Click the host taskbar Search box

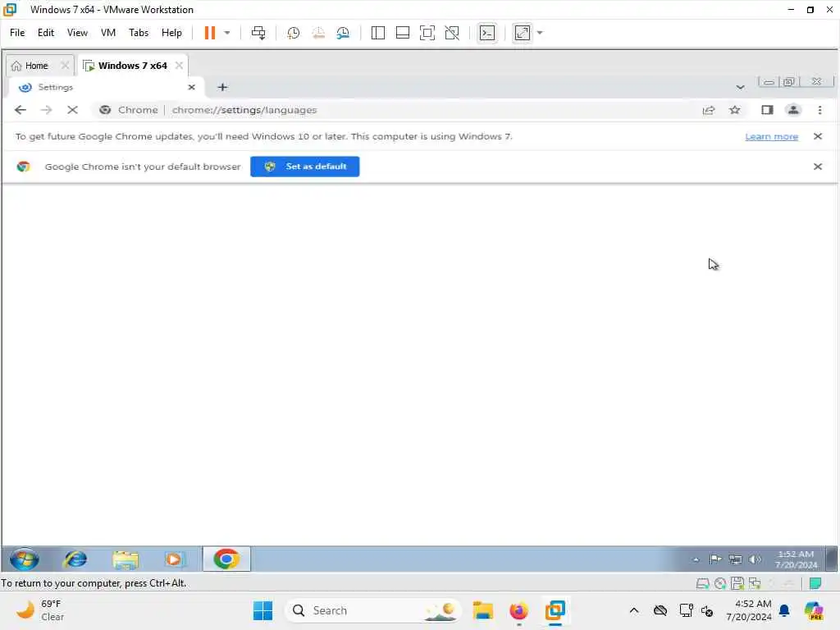coord(373,610)
